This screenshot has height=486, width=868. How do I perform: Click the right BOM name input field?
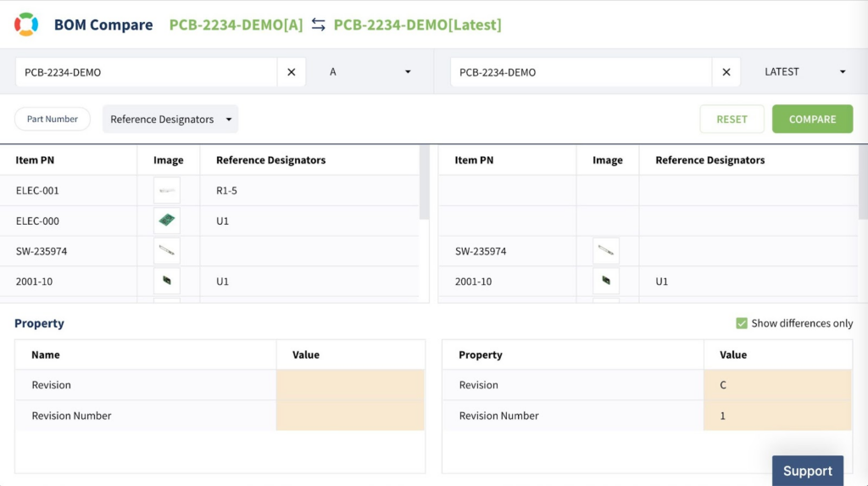click(581, 72)
